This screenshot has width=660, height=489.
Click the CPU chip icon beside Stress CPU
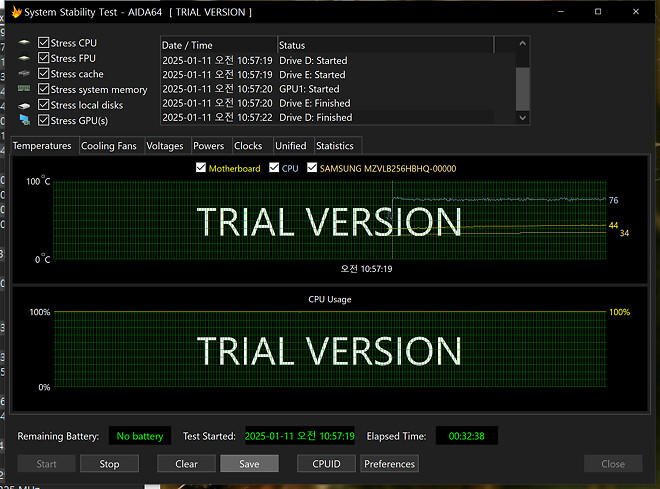[24, 44]
